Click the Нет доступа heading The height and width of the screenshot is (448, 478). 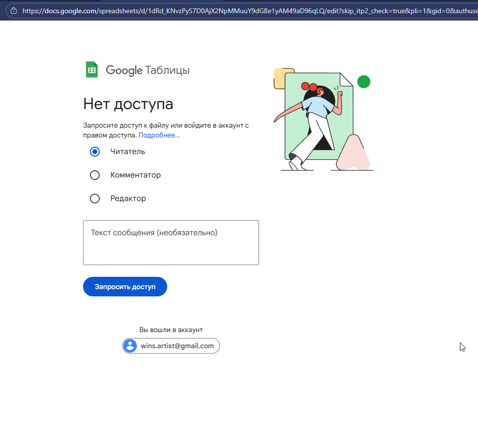coord(129,104)
